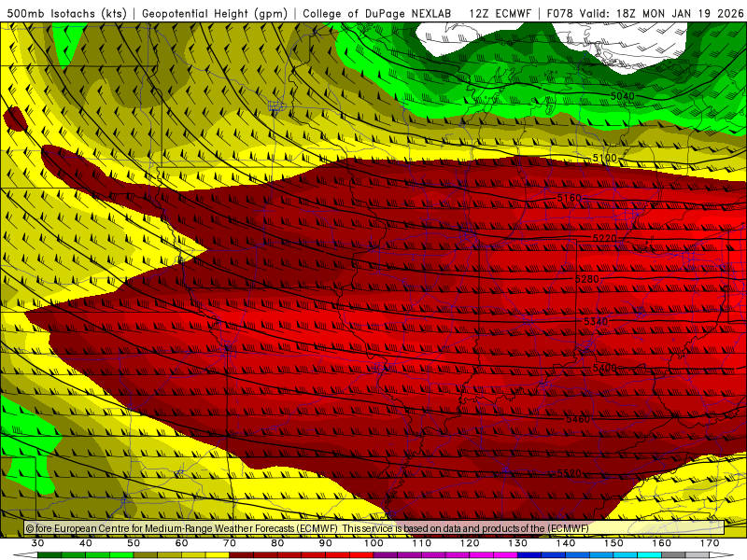This screenshot has height=560, width=747.
Task: Click the dark gray legend swatch after 160
Action: point(673,555)
